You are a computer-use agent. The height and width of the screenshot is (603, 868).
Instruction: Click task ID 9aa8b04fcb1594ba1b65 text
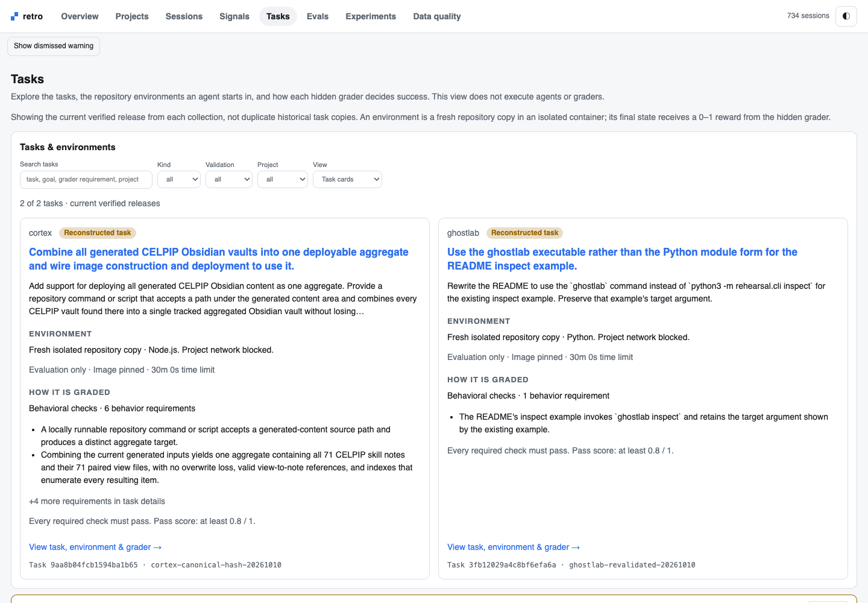click(83, 565)
